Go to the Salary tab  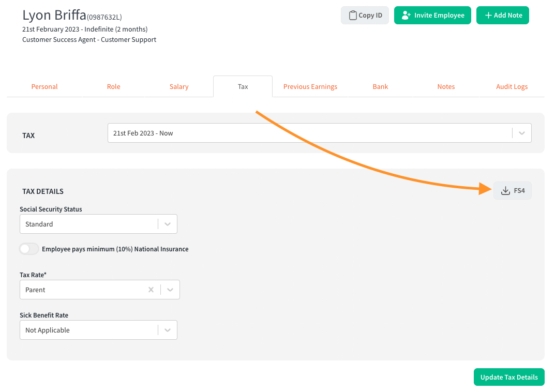pos(179,87)
